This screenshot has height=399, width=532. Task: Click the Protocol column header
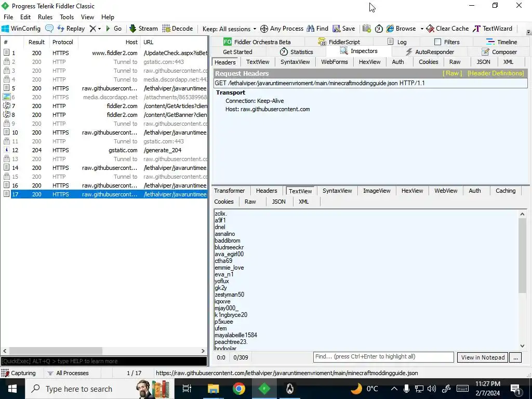(63, 42)
